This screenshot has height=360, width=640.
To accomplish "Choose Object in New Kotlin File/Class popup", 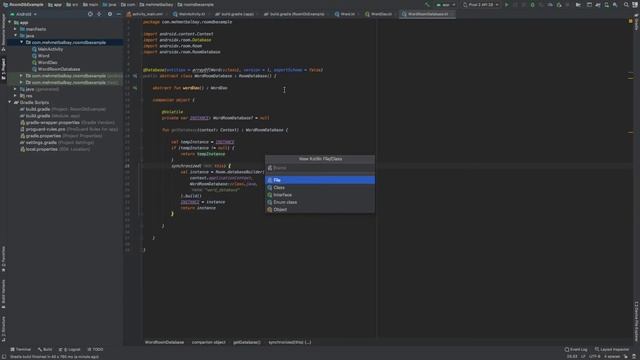I will pos(320,209).
